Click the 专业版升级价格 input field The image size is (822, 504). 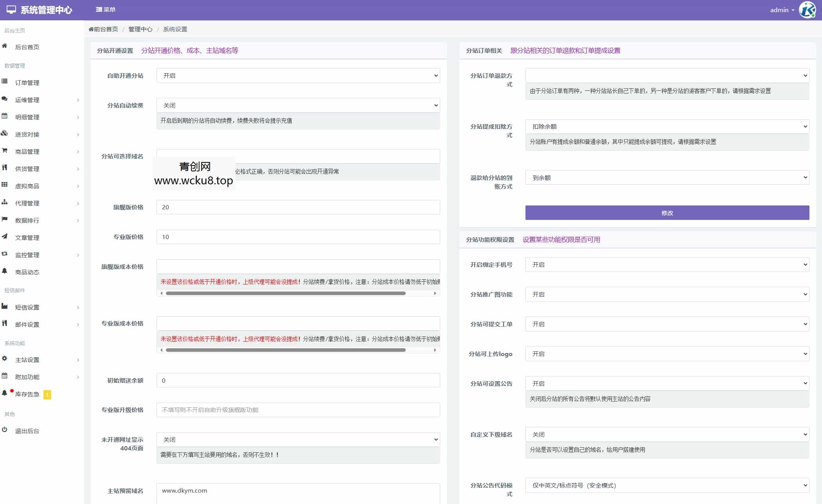coord(298,410)
